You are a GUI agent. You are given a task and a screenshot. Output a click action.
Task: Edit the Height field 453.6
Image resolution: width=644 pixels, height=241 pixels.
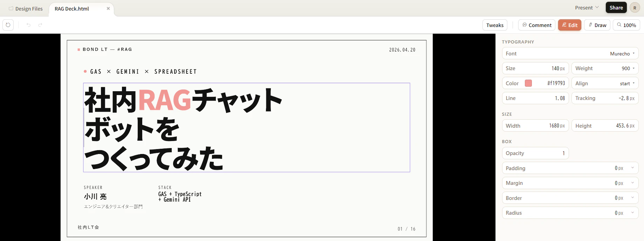point(605,126)
